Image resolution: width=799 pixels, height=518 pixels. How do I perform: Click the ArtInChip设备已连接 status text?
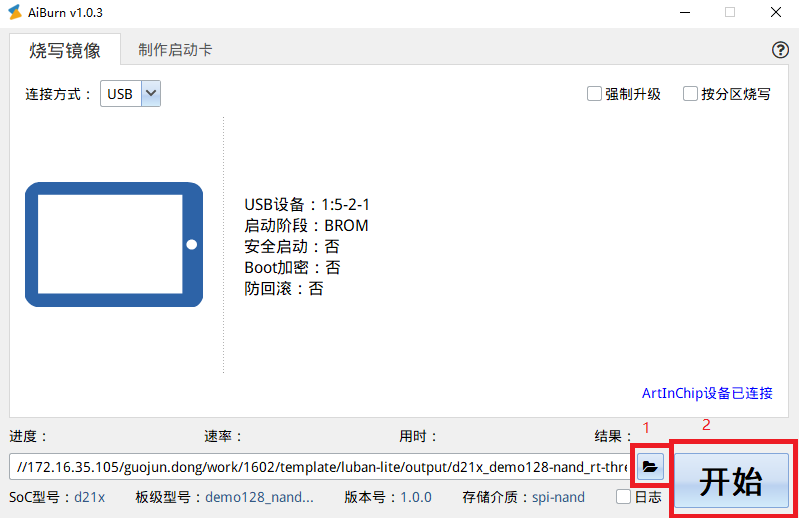707,393
